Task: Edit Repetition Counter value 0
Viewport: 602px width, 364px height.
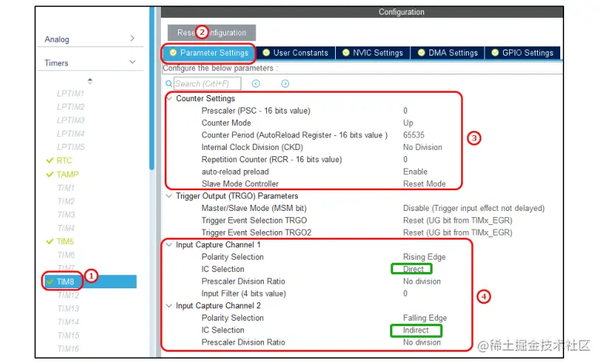Action: tap(405, 159)
